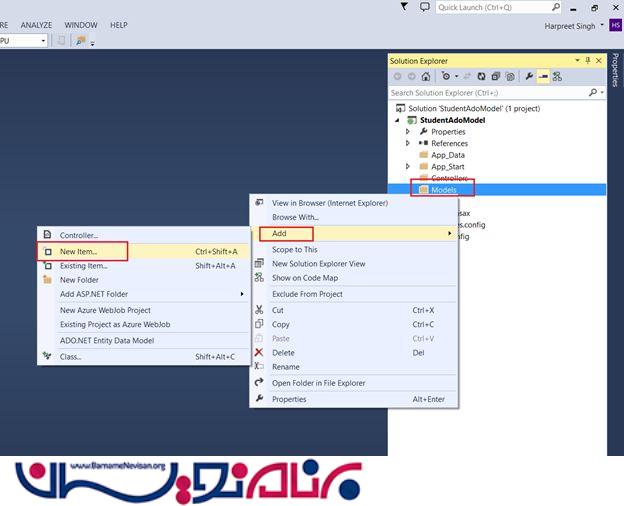Expand the References tree node
The height and width of the screenshot is (506, 624).
[408, 143]
